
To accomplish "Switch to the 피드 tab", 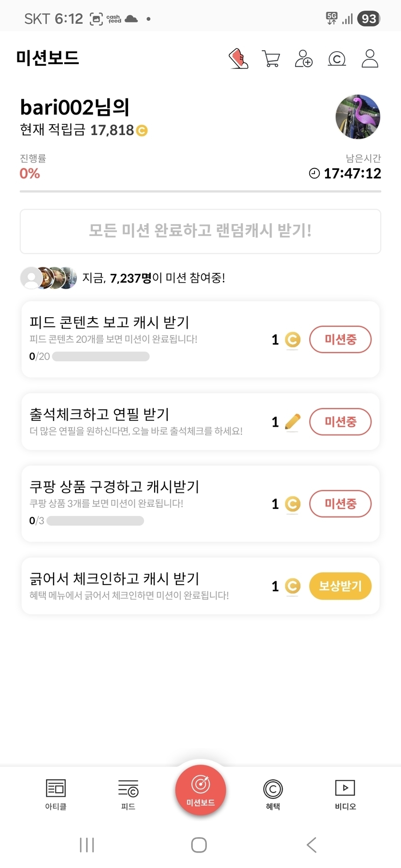I will (128, 794).
